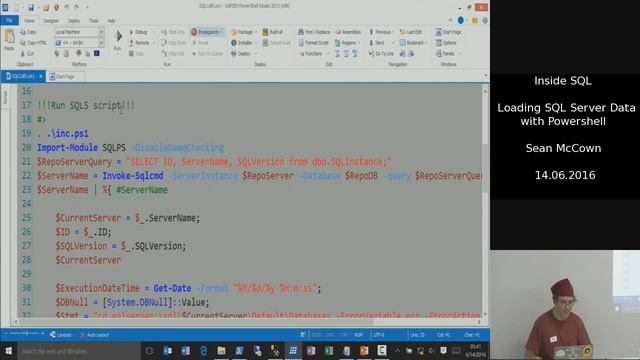Start debugging with the Debug button

[x=138, y=32]
